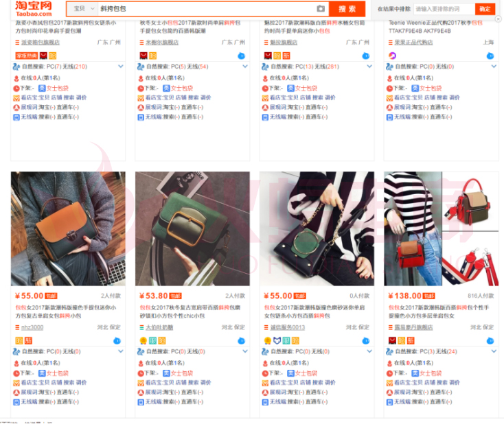Click the camera image-search icon
This screenshot has height=424, width=504.
(x=321, y=9)
